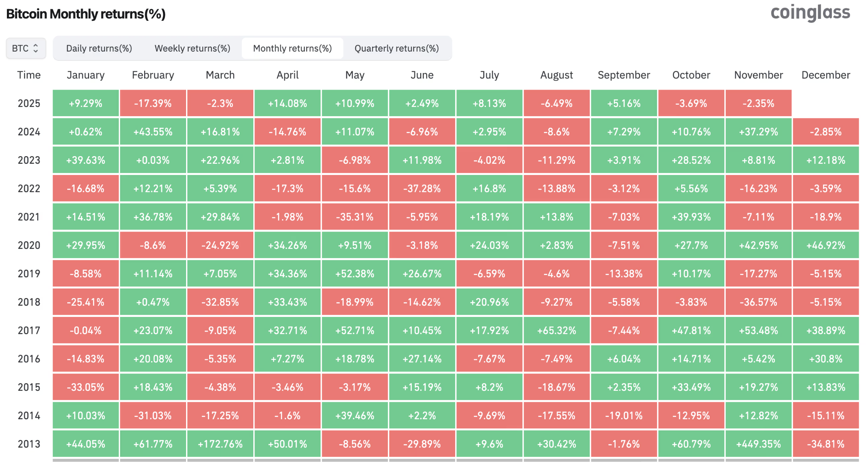Click the January 2015 -33.05% cell
The height and width of the screenshot is (470, 868).
coord(85,387)
